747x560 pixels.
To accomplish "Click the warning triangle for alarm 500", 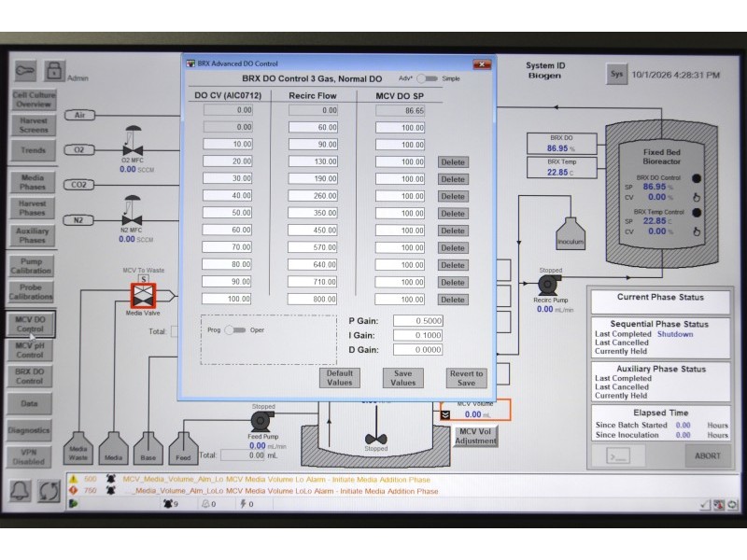I will [x=74, y=479].
